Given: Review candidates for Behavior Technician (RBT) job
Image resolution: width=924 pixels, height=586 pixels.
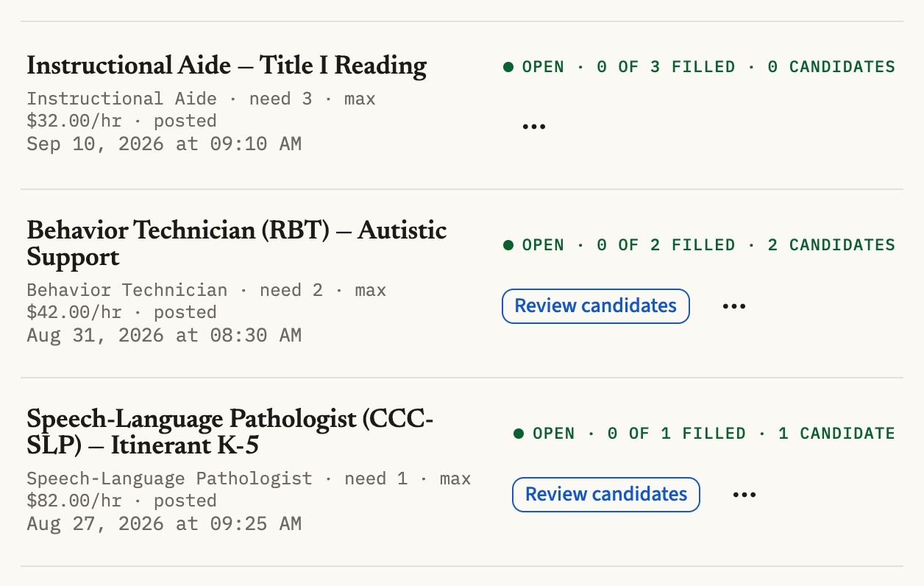Looking at the screenshot, I should coord(595,306).
